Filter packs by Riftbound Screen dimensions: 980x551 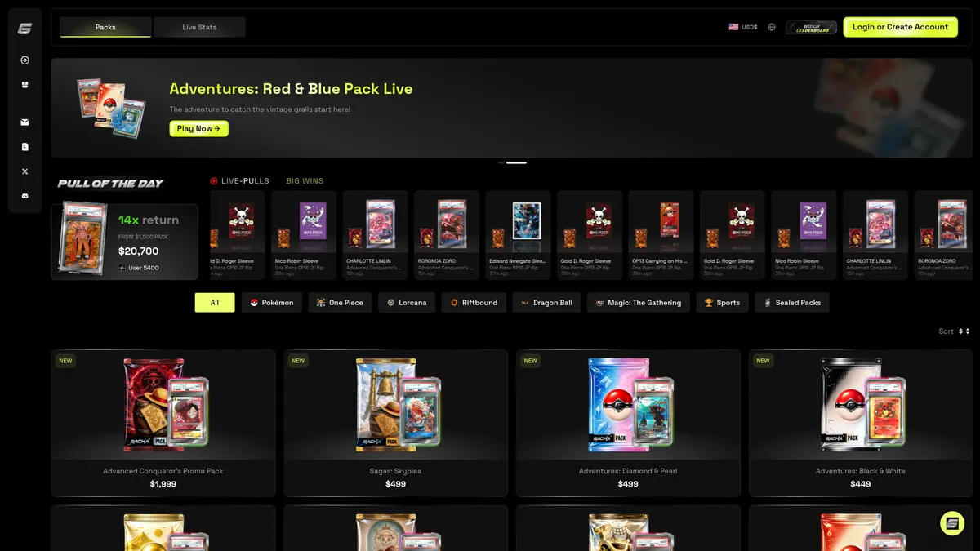pos(474,303)
